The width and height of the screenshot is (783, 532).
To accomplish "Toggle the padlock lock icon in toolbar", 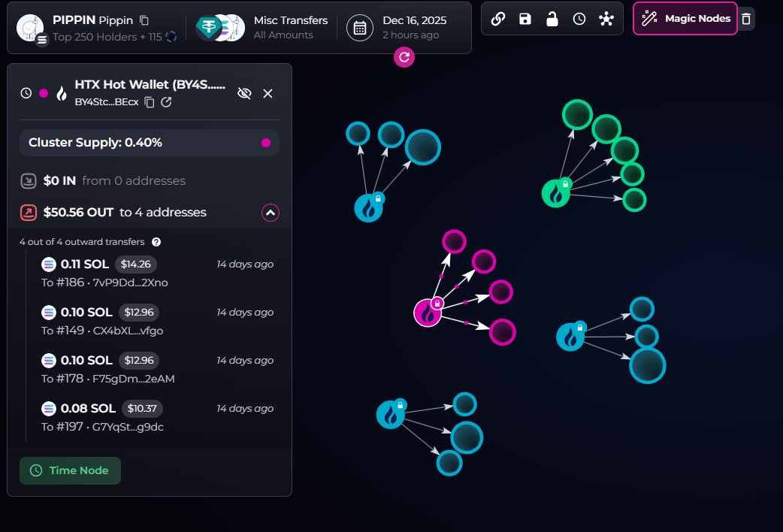I will (x=552, y=19).
